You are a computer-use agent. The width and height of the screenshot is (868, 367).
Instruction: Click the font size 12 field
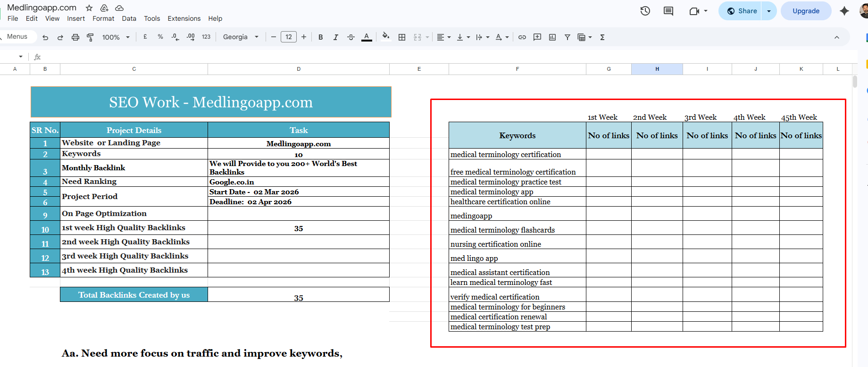tap(289, 37)
